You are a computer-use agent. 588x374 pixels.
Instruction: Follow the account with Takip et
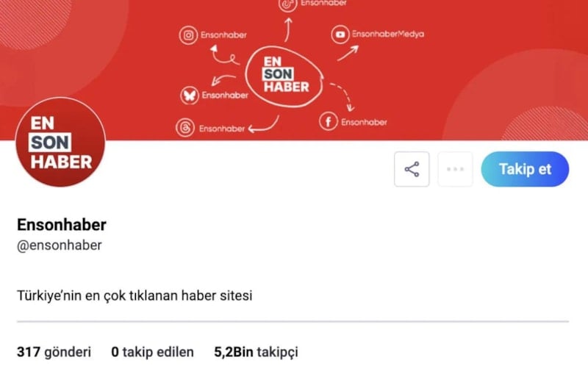pyautogui.click(x=525, y=169)
